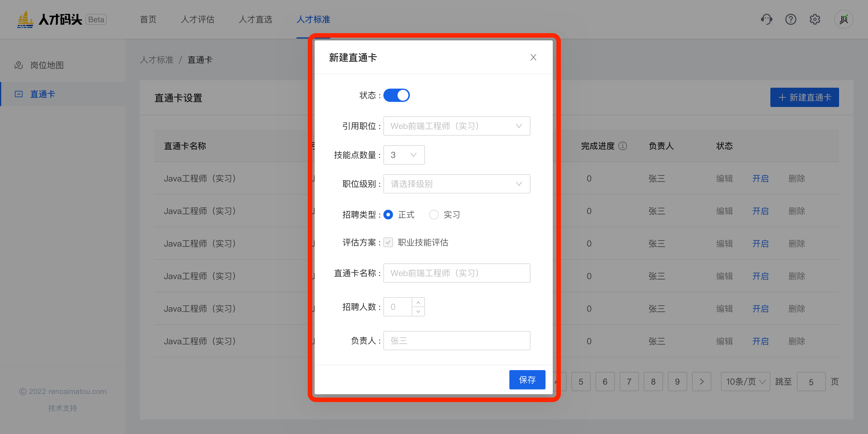The height and width of the screenshot is (434, 868).
Task: Uncheck the 职业技能评估 checkbox
Action: 388,242
